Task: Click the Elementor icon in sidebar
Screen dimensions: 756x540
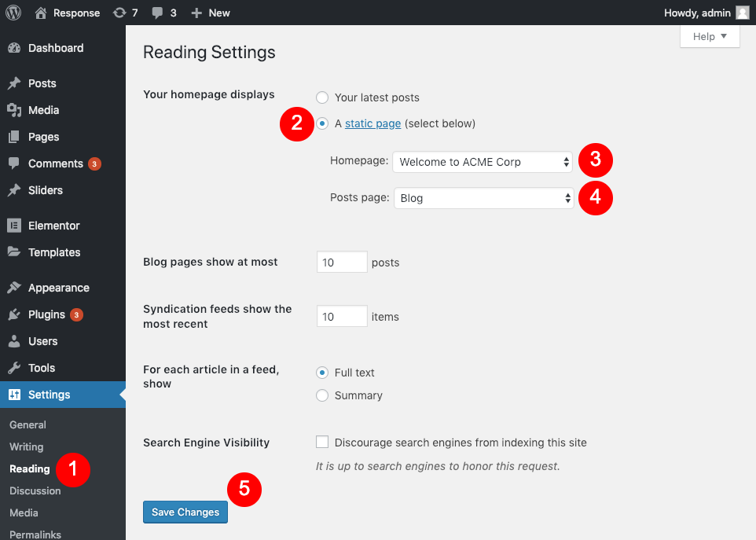Action: pyautogui.click(x=14, y=226)
